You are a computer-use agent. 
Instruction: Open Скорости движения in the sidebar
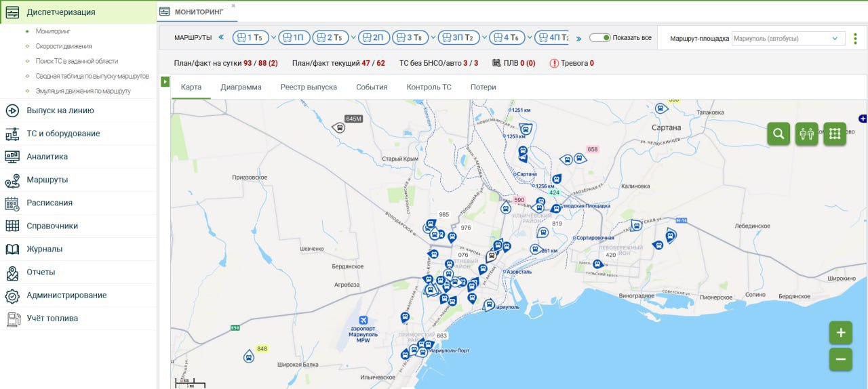tap(64, 46)
